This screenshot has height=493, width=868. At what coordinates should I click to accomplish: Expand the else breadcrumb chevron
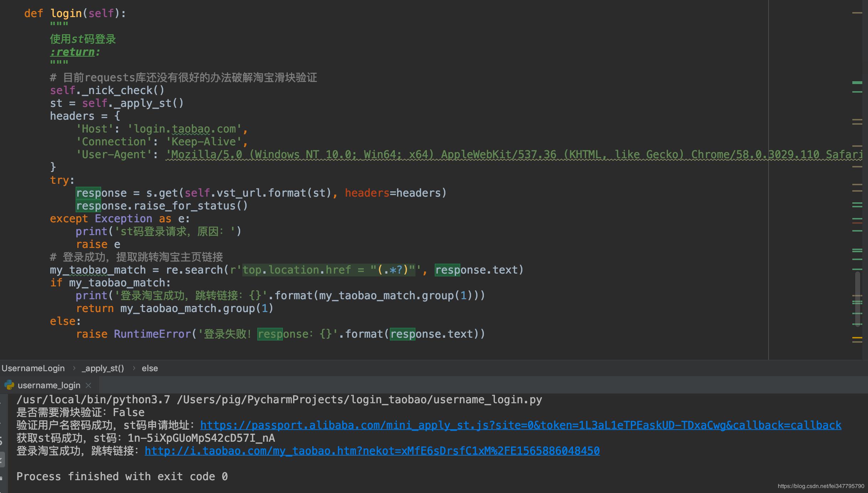(x=150, y=368)
